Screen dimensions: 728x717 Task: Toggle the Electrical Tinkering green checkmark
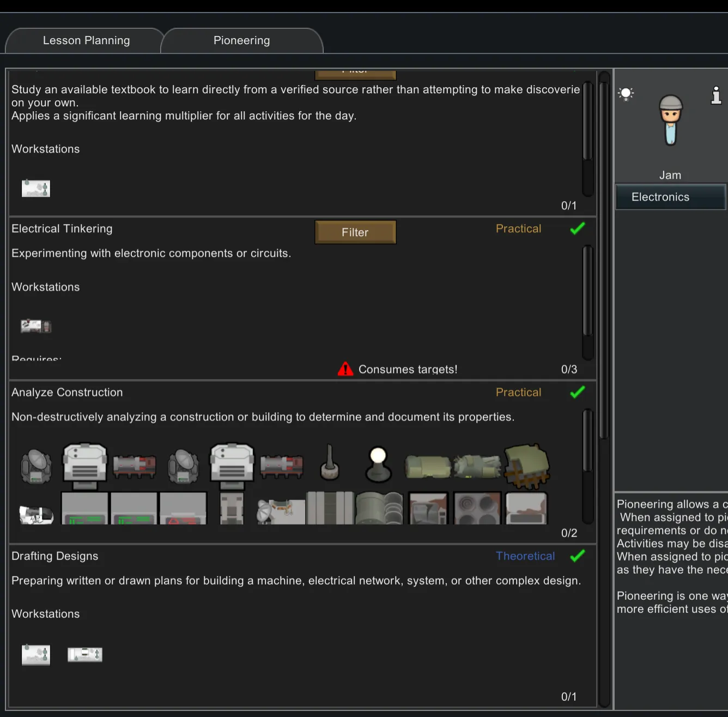(x=577, y=229)
